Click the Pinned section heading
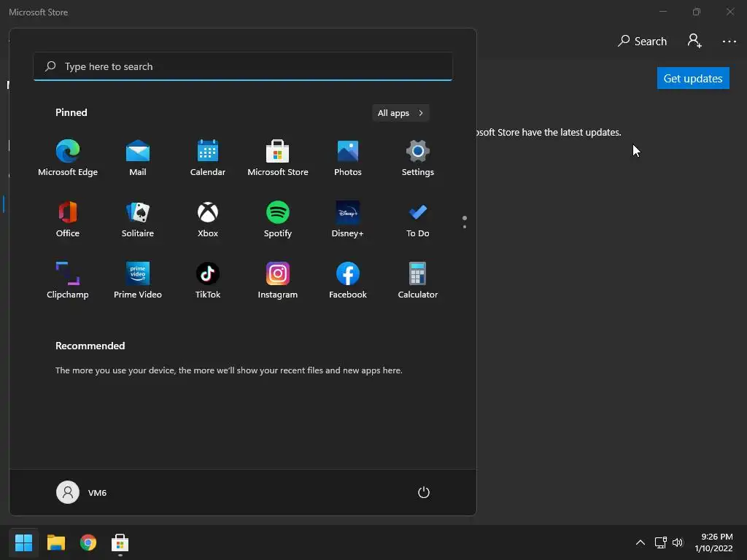747x560 pixels. 71,112
